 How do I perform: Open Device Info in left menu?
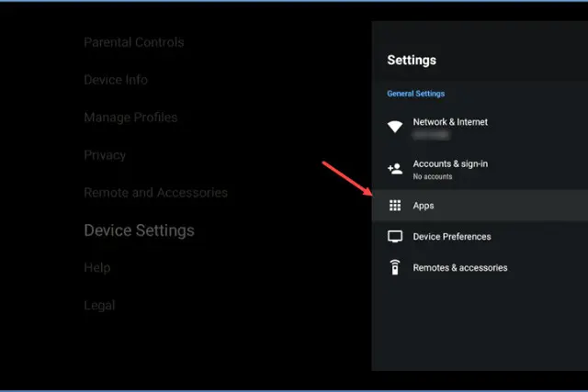(x=116, y=80)
